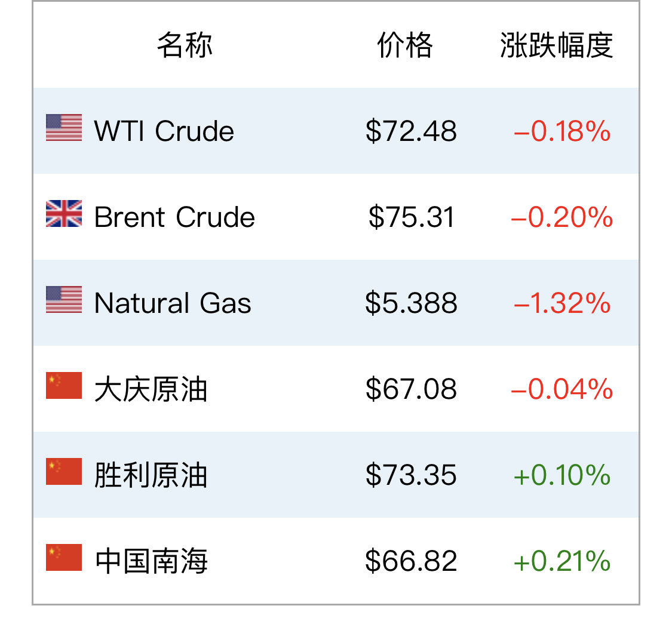Select the 价格 column header

404,45
